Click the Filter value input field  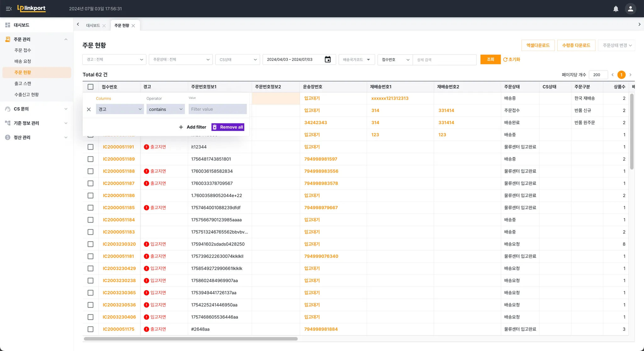point(218,109)
